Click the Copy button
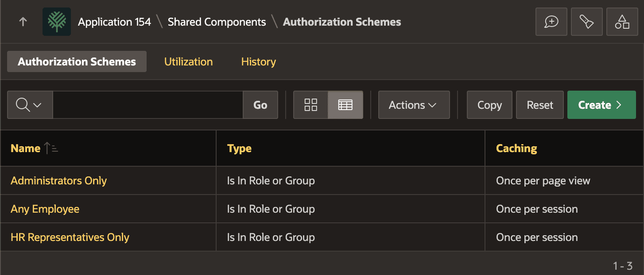This screenshot has height=275, width=644. point(489,105)
